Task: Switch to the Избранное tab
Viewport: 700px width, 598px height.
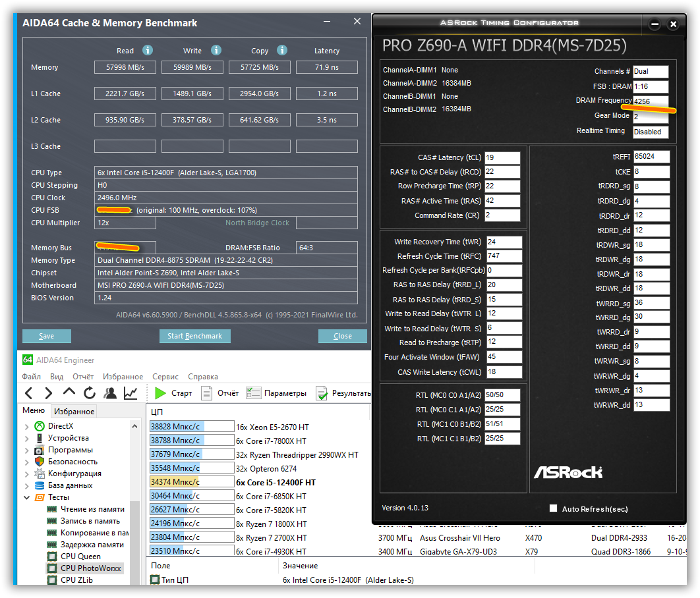Action: [x=74, y=411]
